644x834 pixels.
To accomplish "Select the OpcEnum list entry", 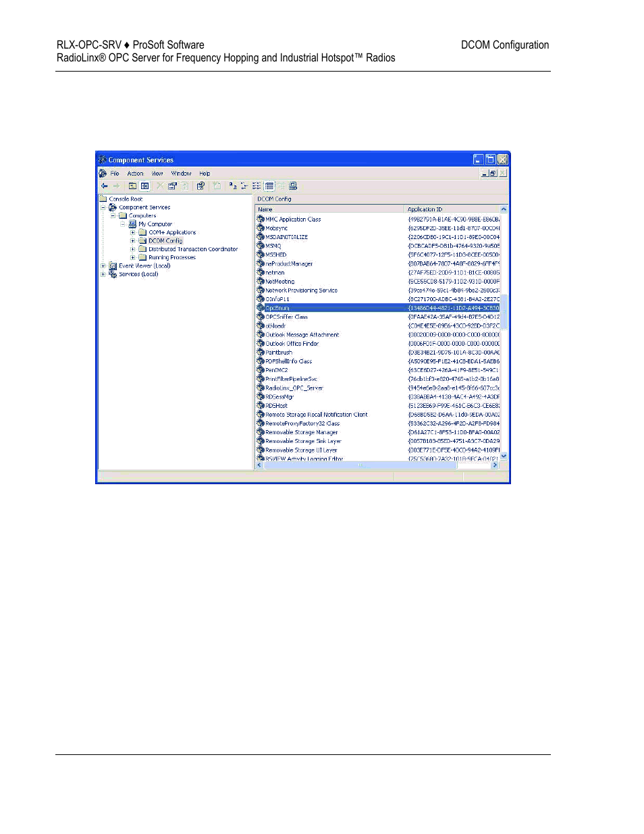I will coord(378,308).
